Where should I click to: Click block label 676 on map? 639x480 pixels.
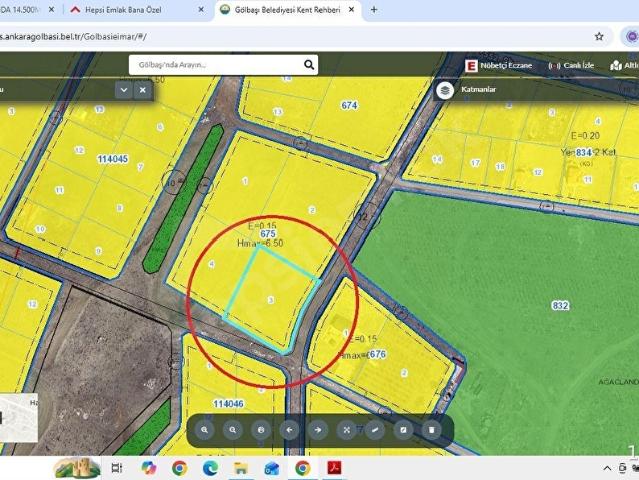point(378,354)
